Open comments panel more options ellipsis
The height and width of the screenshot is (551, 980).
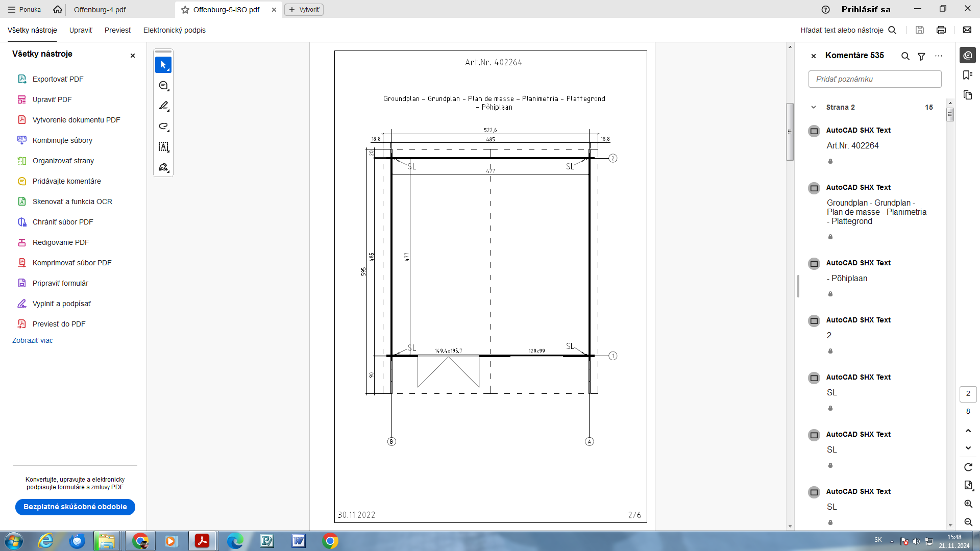[x=939, y=56]
